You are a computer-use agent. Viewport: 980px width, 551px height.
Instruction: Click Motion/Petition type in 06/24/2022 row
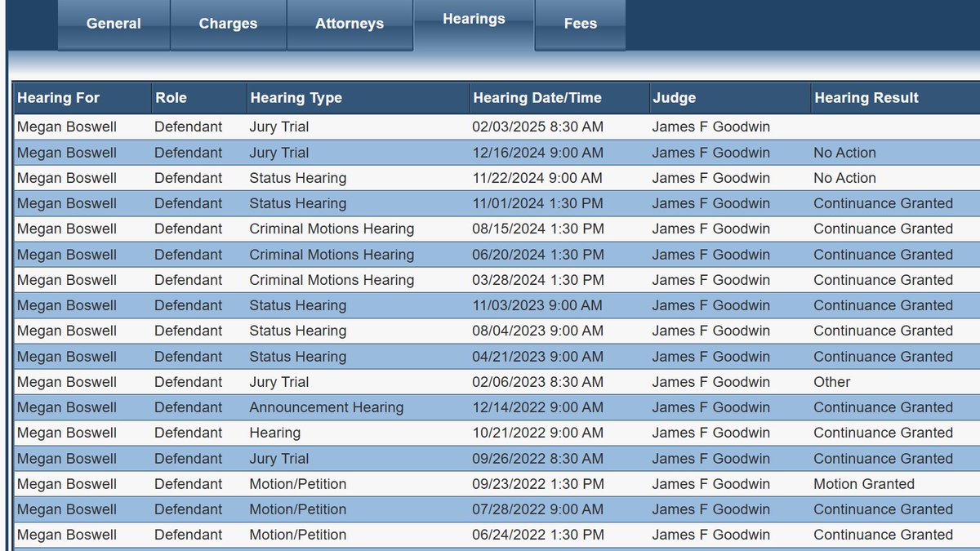[x=298, y=535]
